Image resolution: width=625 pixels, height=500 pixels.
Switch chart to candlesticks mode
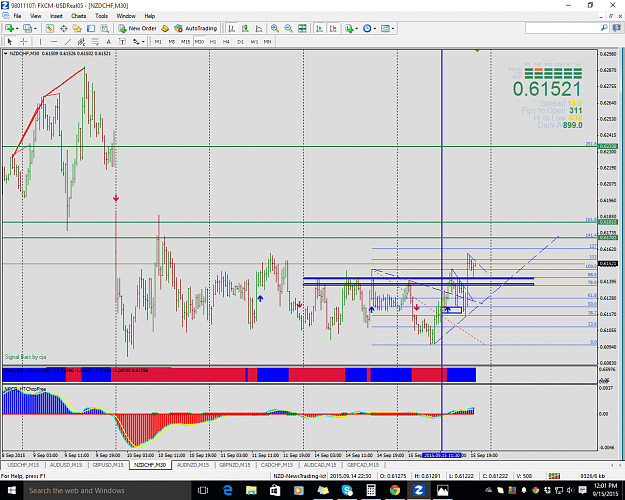245,28
